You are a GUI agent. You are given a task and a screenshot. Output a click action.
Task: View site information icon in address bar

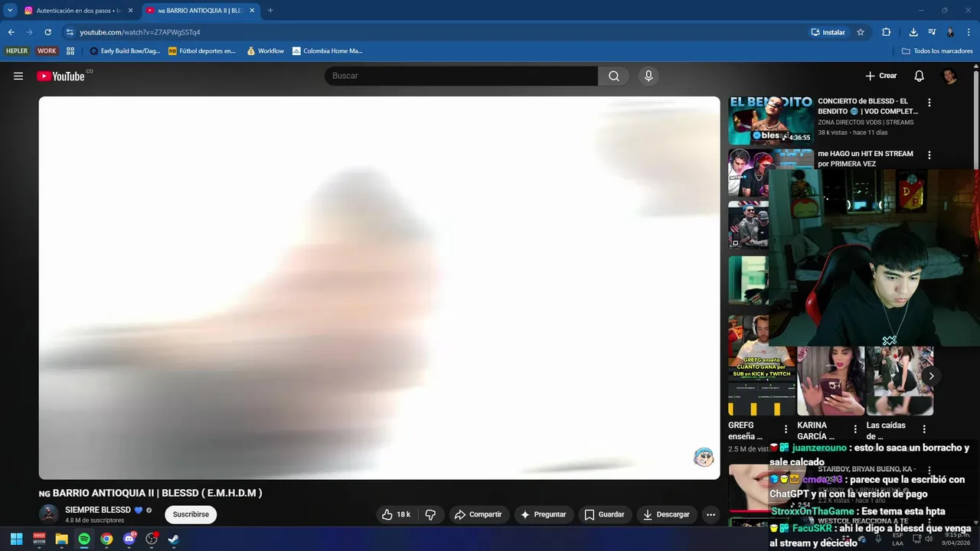[x=70, y=32]
